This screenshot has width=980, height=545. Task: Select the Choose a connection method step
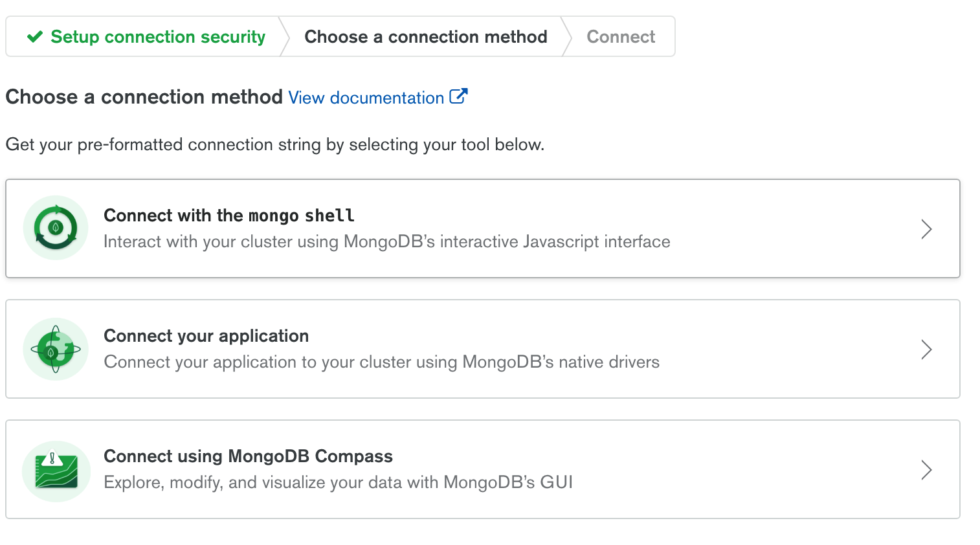426,37
